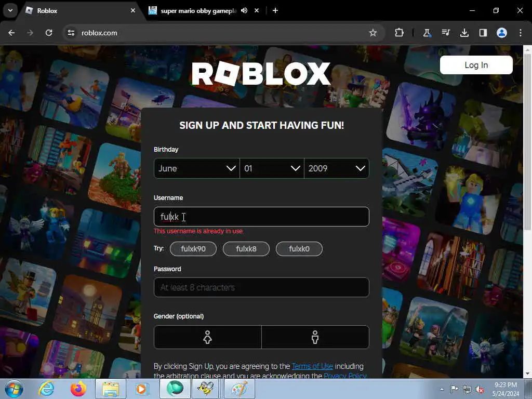Screen dimensions: 532x399
Task: Close the super mario obby gameplay tab
Action: (257, 10)
